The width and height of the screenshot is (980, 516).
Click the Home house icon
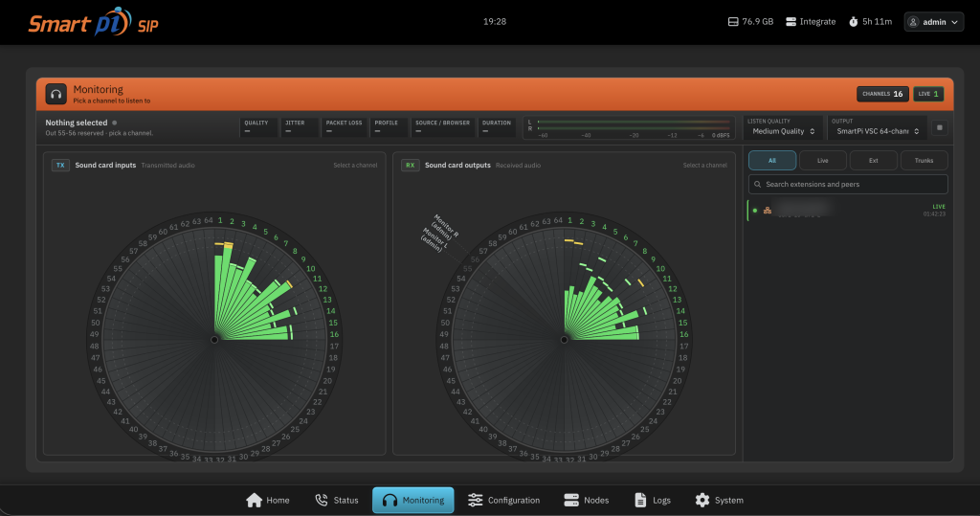(x=254, y=501)
